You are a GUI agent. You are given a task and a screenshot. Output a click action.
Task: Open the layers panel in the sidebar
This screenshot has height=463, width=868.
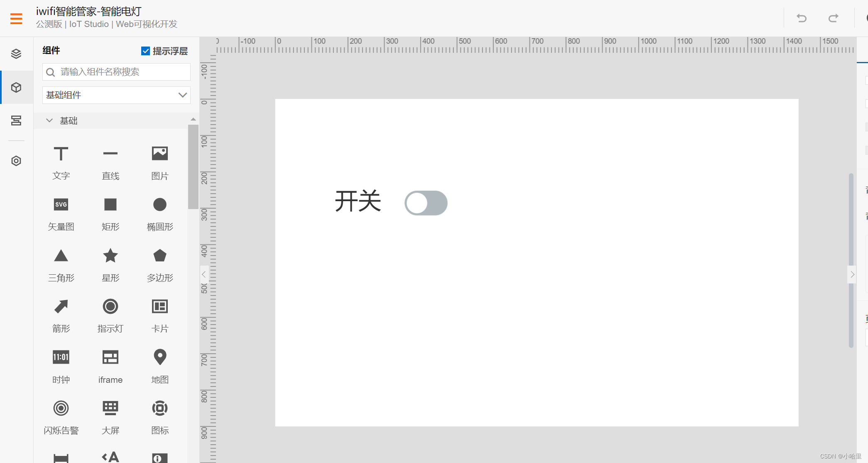16,53
